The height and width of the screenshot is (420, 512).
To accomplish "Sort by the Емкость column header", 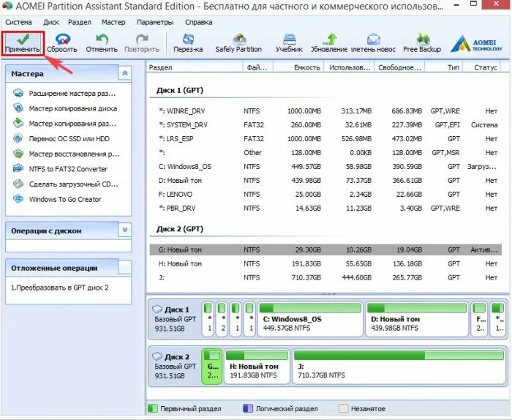I will (x=298, y=67).
